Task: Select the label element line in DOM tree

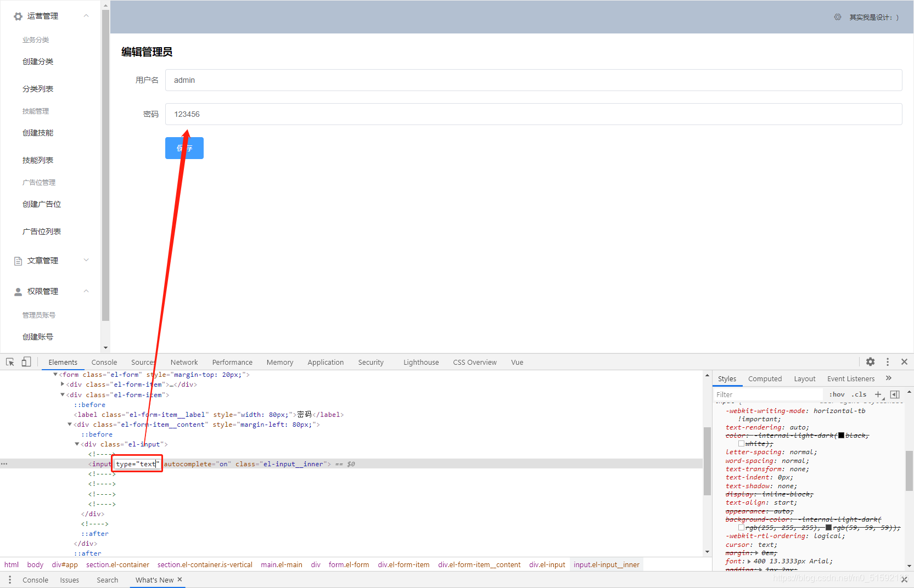Action: coord(209,415)
